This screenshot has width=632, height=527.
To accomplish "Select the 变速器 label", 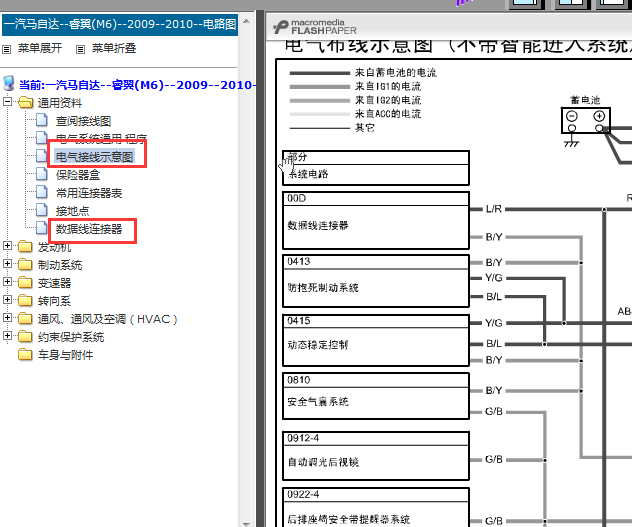I will point(54,283).
